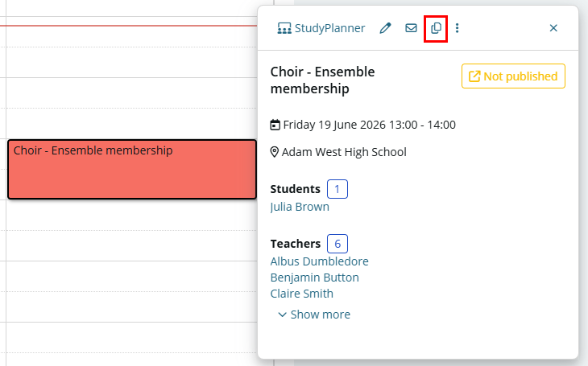
Task: Click the Teachers count badge showing 6
Action: 337,244
